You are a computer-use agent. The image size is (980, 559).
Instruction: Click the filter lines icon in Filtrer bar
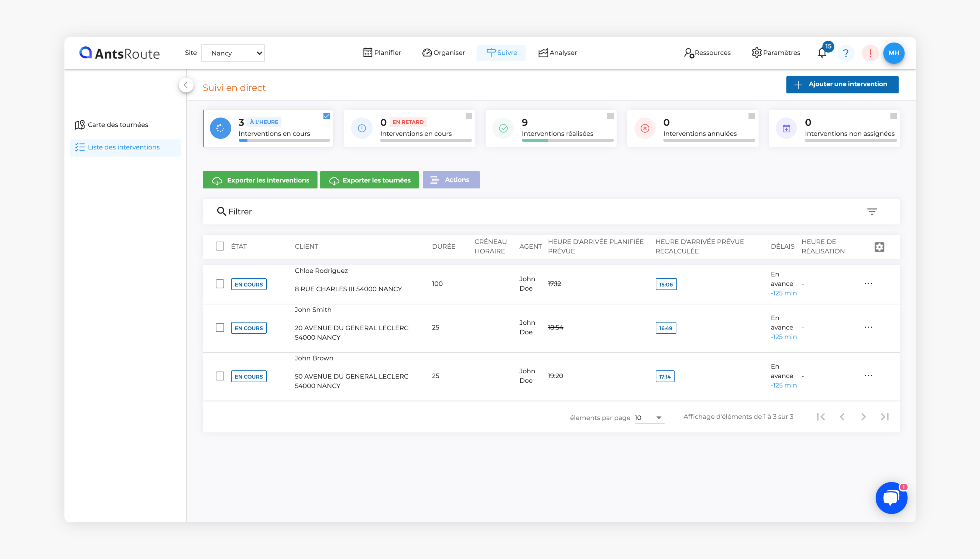[x=872, y=211]
